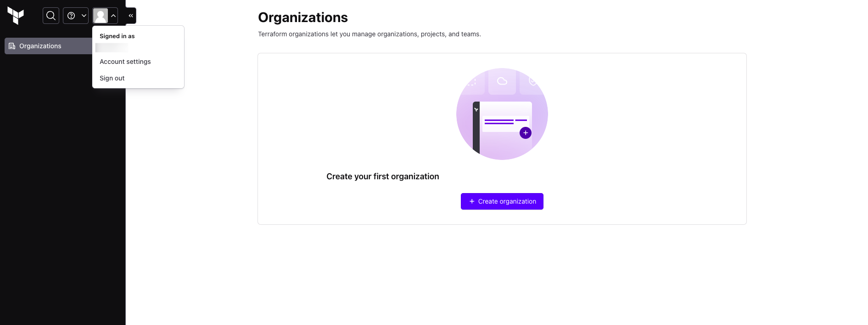Click the blurred signed-in username
Image resolution: width=868 pixels, height=325 pixels.
pos(112,48)
